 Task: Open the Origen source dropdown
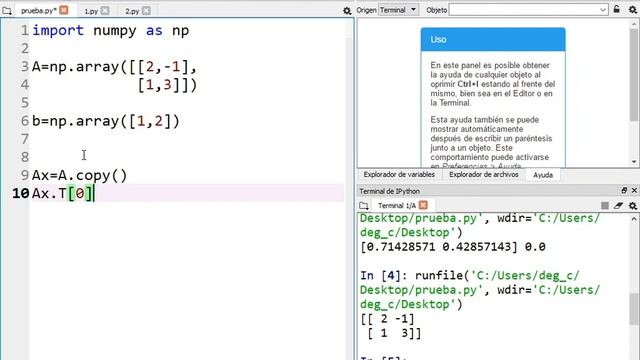point(398,10)
